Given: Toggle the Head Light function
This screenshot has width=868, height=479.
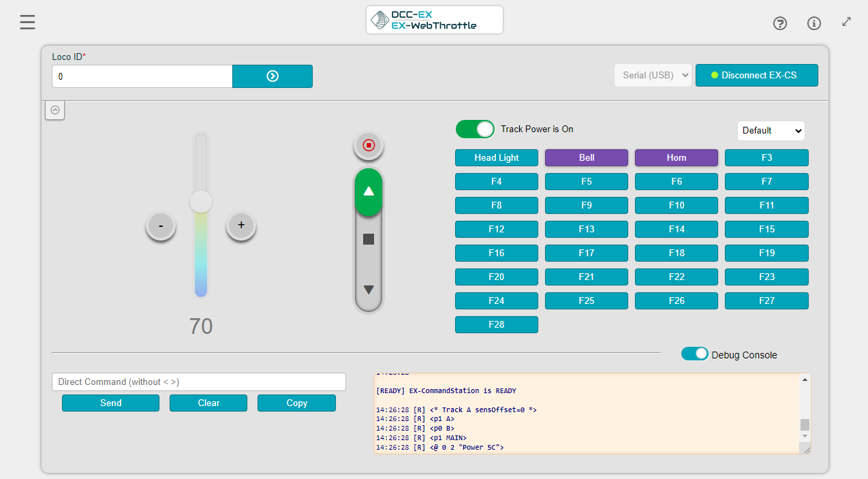Looking at the screenshot, I should [497, 157].
